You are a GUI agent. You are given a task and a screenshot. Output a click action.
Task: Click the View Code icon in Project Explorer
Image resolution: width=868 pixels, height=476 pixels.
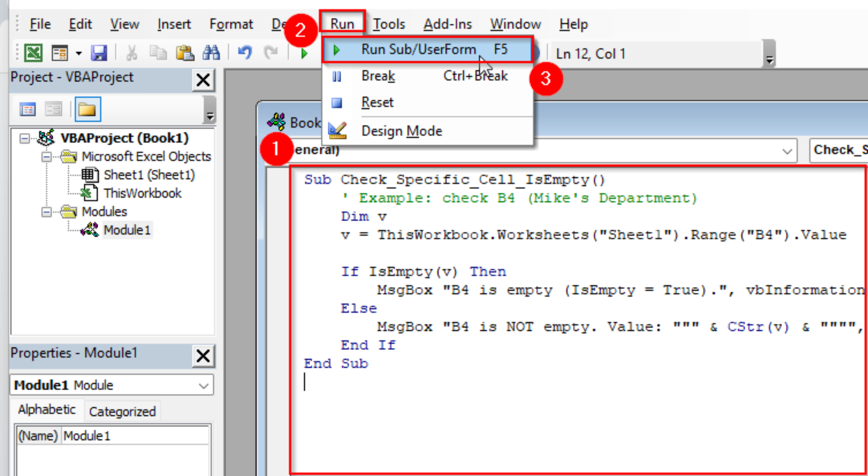click(x=28, y=109)
